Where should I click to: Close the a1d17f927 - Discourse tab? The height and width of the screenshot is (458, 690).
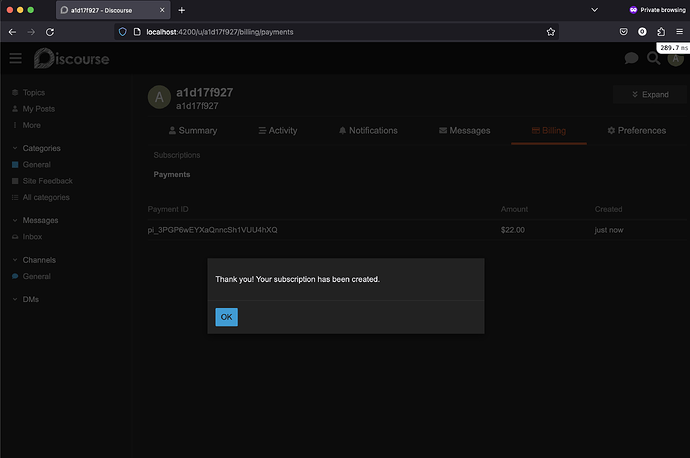click(x=162, y=10)
